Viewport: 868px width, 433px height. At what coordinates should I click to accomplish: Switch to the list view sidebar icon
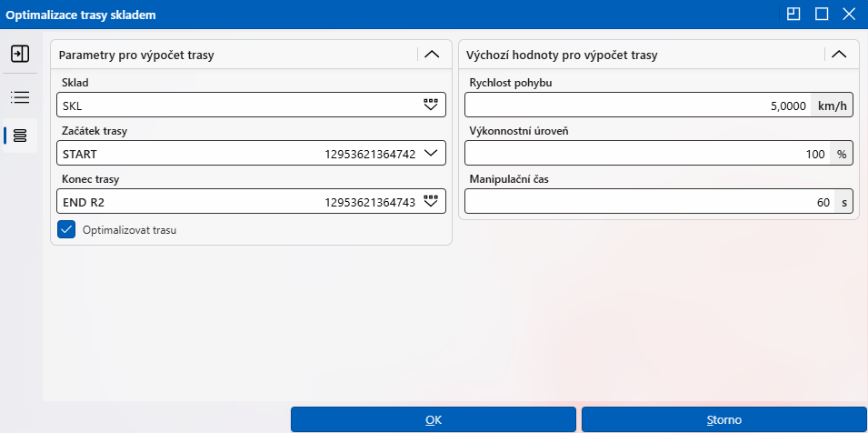click(20, 97)
